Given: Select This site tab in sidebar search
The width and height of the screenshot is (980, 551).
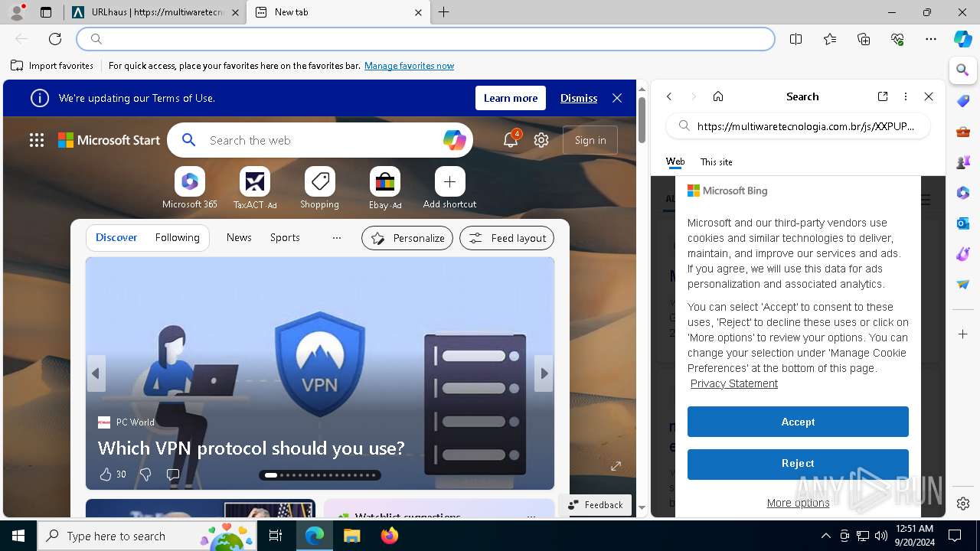Looking at the screenshot, I should [x=717, y=162].
